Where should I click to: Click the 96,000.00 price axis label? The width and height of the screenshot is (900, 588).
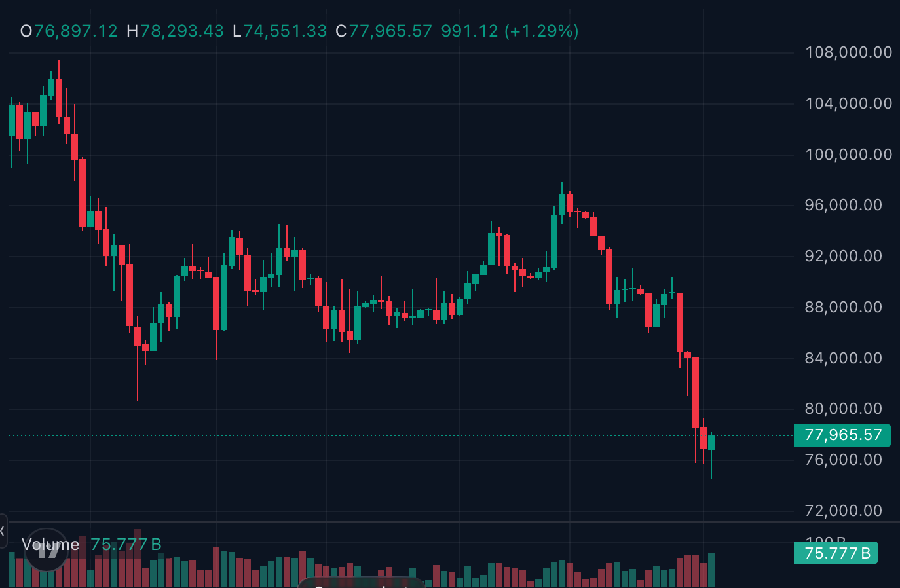tap(843, 205)
